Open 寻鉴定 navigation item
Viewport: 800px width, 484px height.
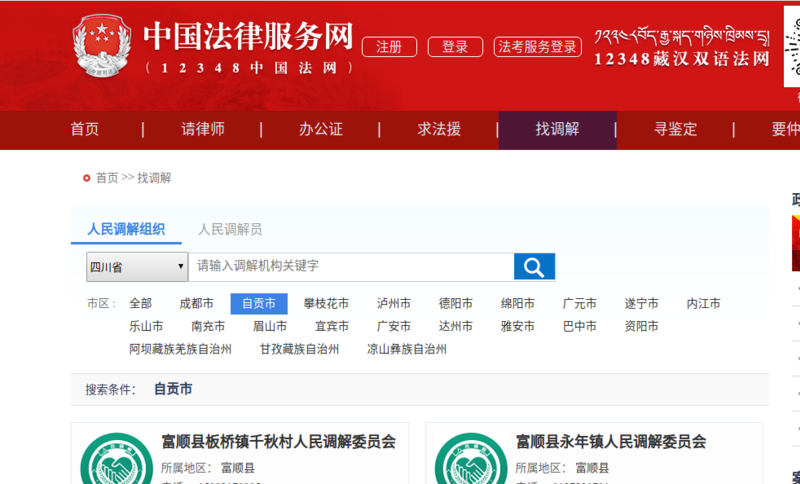[x=676, y=129]
